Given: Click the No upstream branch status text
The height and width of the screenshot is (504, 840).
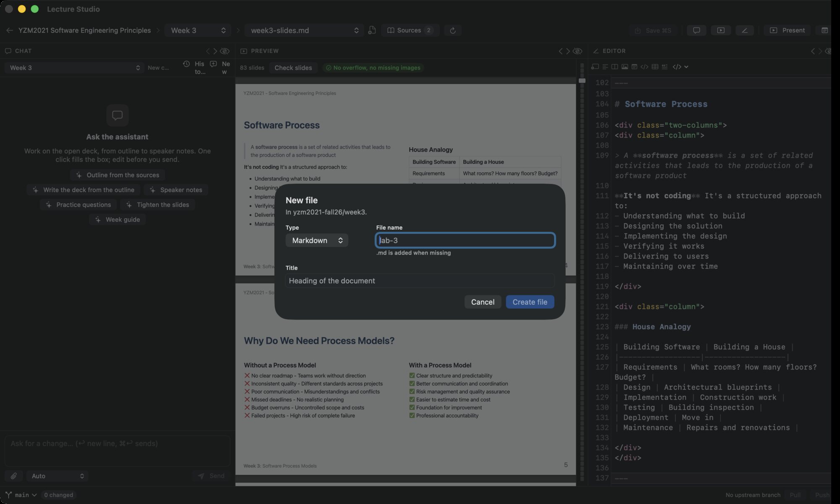Looking at the screenshot, I should coord(753,495).
